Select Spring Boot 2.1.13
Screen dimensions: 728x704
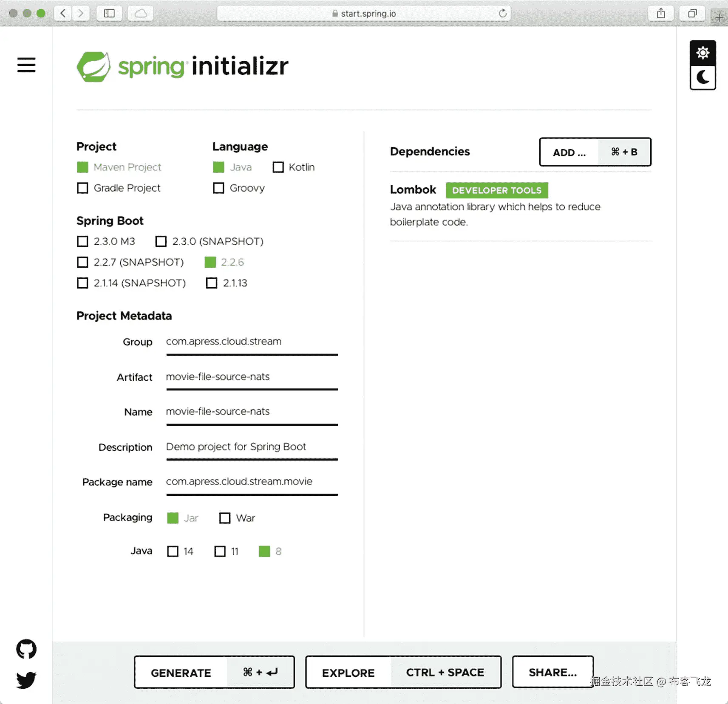click(227, 283)
